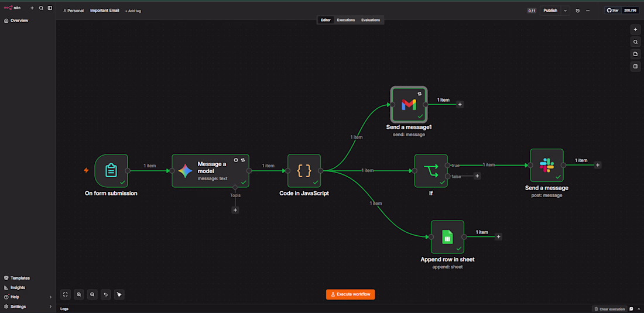644x313 pixels.
Task: Open Insights in the sidebar
Action: (x=15, y=288)
